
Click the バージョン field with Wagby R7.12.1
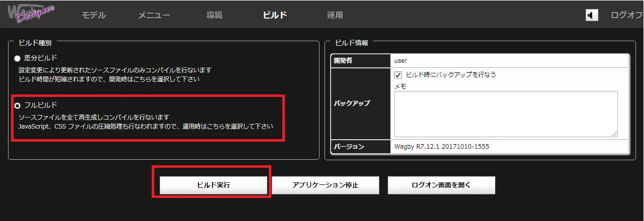point(509,147)
